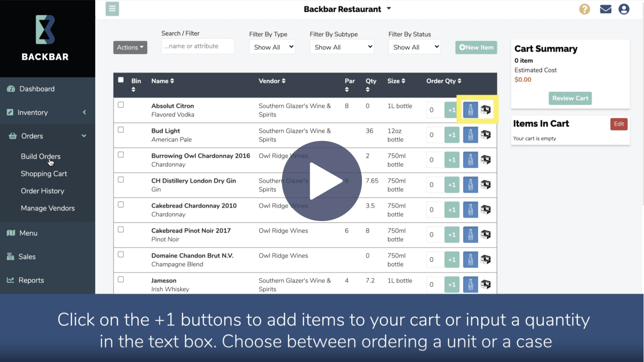This screenshot has height=362, width=644.
Task: Choose case icon for Cakebread Chardonnay 2010
Action: (486, 209)
